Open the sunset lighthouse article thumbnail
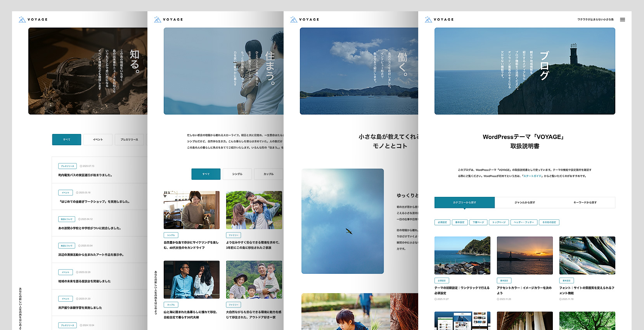 525,255
